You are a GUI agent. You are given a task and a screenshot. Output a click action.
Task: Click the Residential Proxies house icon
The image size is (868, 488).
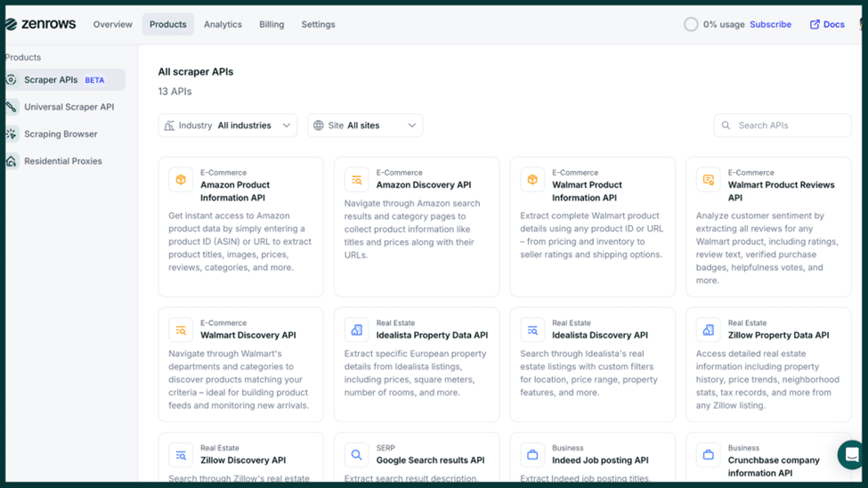(11, 161)
